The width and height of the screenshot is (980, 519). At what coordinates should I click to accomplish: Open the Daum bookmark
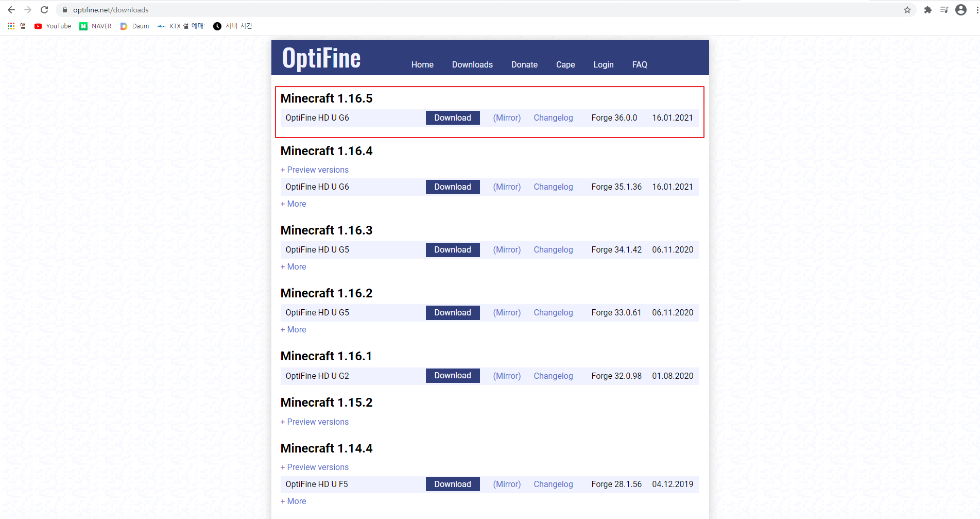tap(134, 26)
